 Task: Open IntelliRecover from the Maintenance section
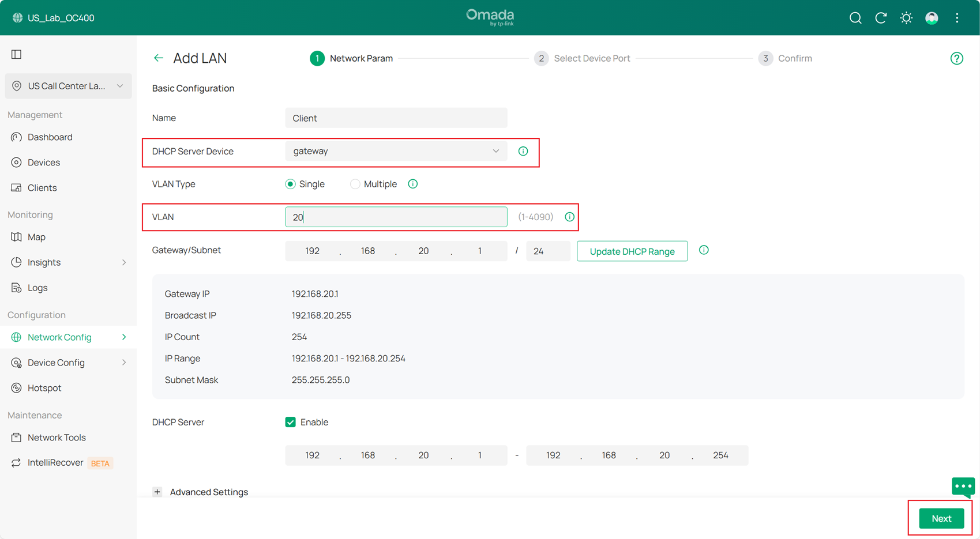(x=54, y=462)
